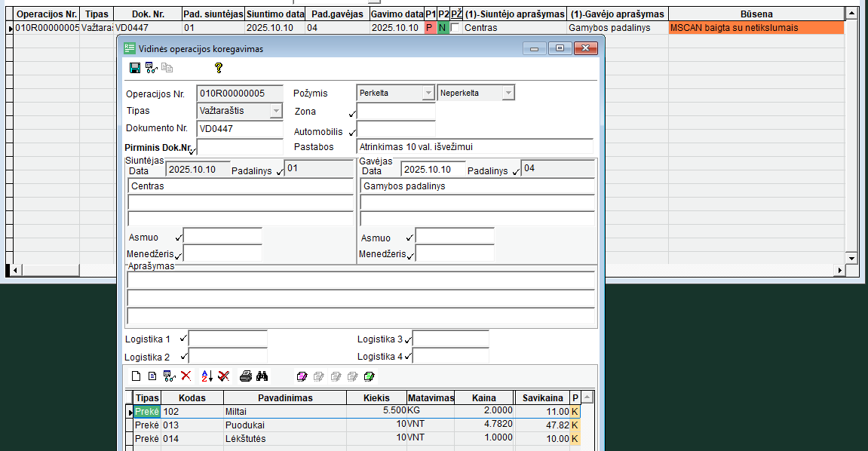
Task: Toggle the PŽ checkbox in the operation row
Action: coord(455,28)
